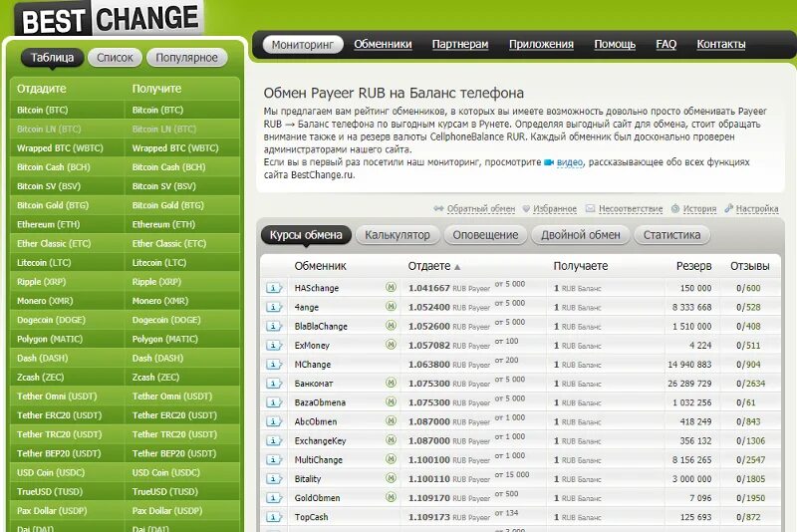Screen dimensions: 797x532
Task: Select Статистика tab
Action: click(671, 235)
